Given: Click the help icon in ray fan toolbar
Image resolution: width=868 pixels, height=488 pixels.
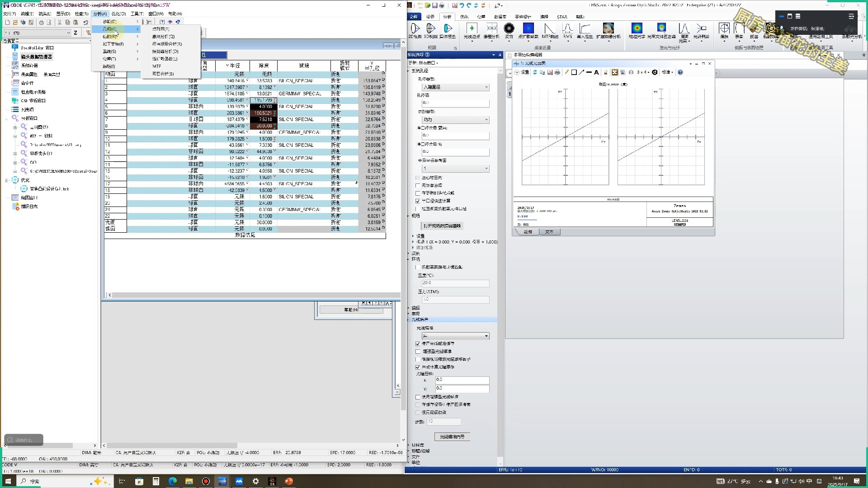Looking at the screenshot, I should (x=680, y=72).
